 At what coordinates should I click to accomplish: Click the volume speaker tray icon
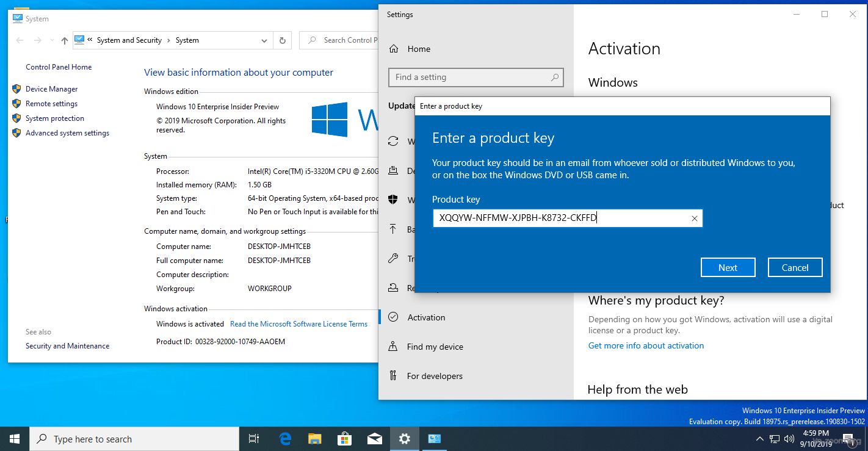tap(789, 439)
